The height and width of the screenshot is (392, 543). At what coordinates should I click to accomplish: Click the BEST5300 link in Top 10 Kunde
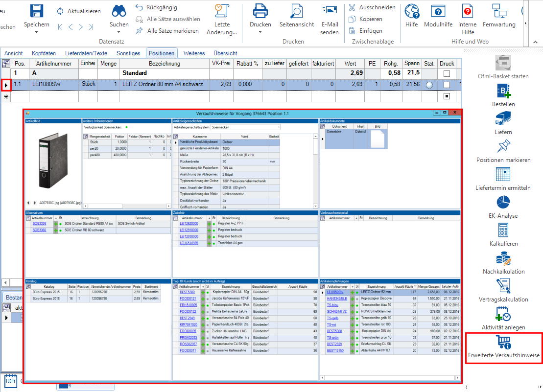pos(188,292)
